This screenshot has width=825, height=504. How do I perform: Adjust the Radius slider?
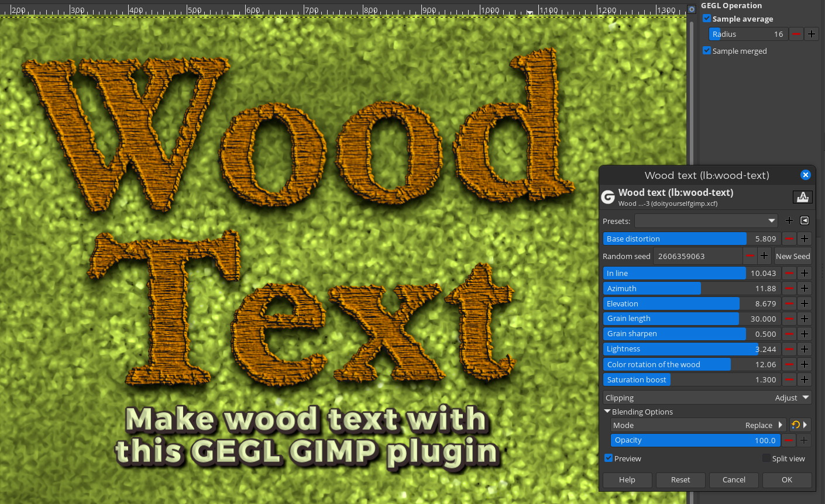(x=748, y=34)
